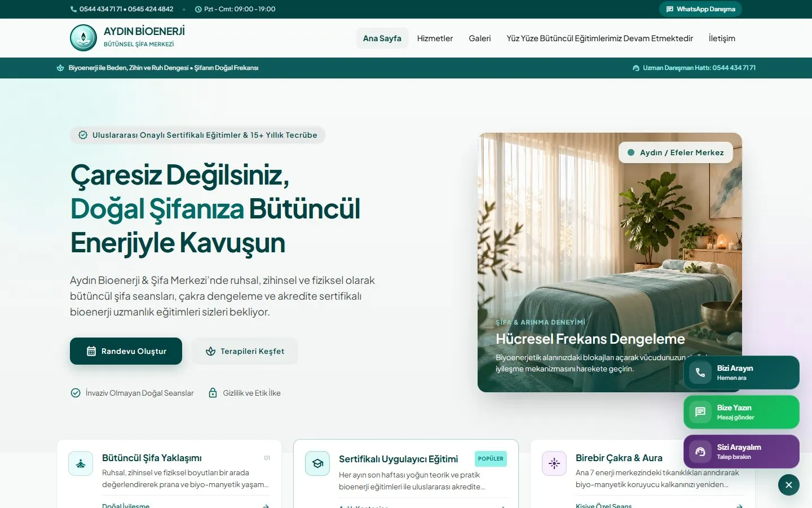
Task: Open the Ana Sayfa menu item
Action: point(382,38)
